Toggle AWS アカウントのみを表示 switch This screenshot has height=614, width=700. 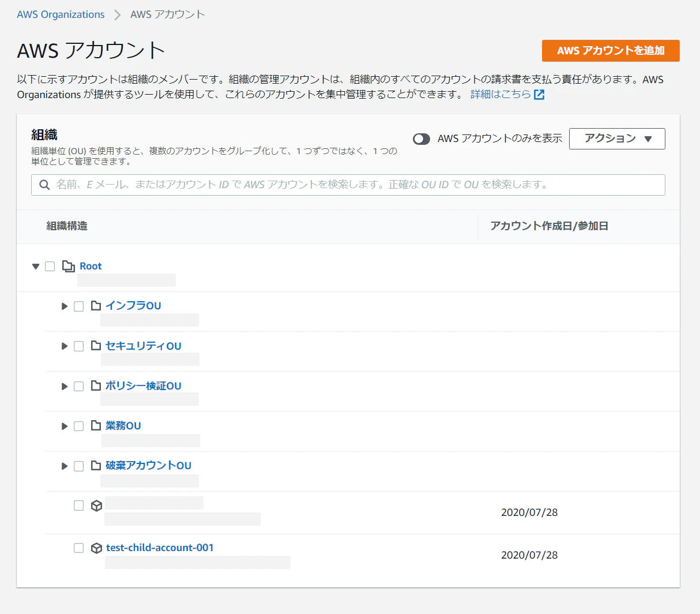(421, 139)
